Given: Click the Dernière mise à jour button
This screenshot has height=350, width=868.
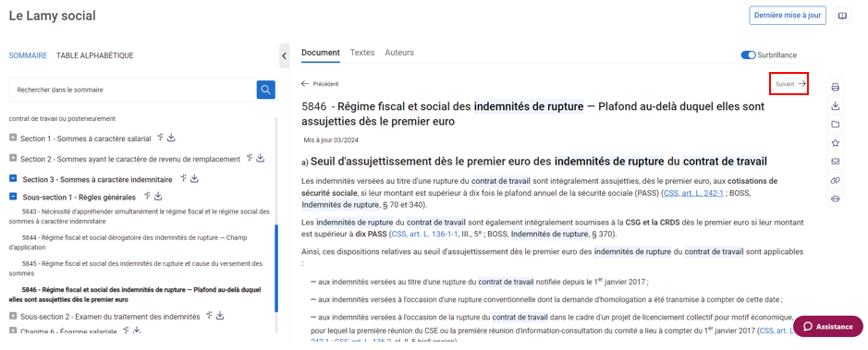Looking at the screenshot, I should pyautogui.click(x=788, y=16).
